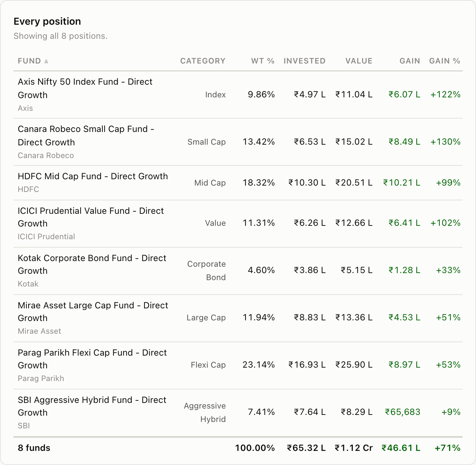Select Mirae Asset Large Cap Fund name
This screenshot has height=465, width=476.
click(x=93, y=312)
